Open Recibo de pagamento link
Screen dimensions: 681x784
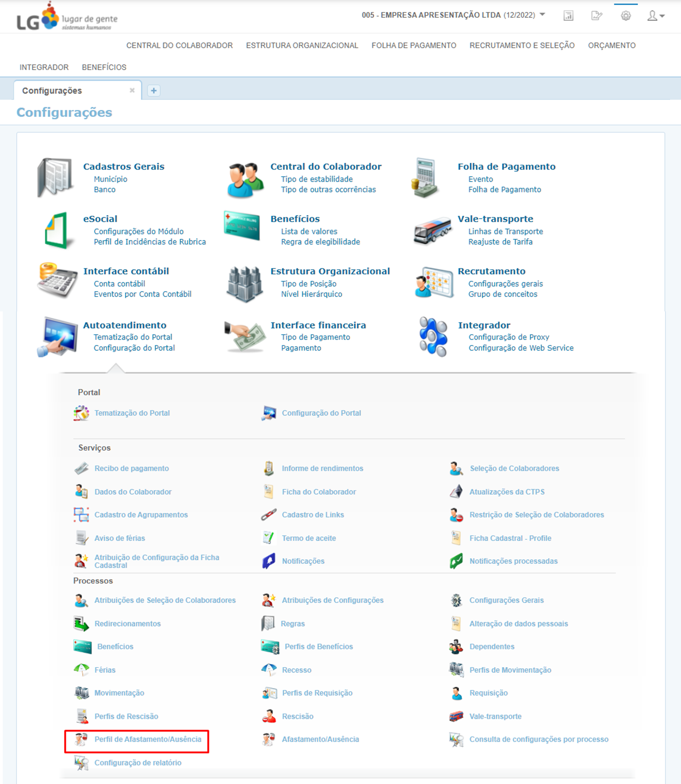(x=131, y=468)
